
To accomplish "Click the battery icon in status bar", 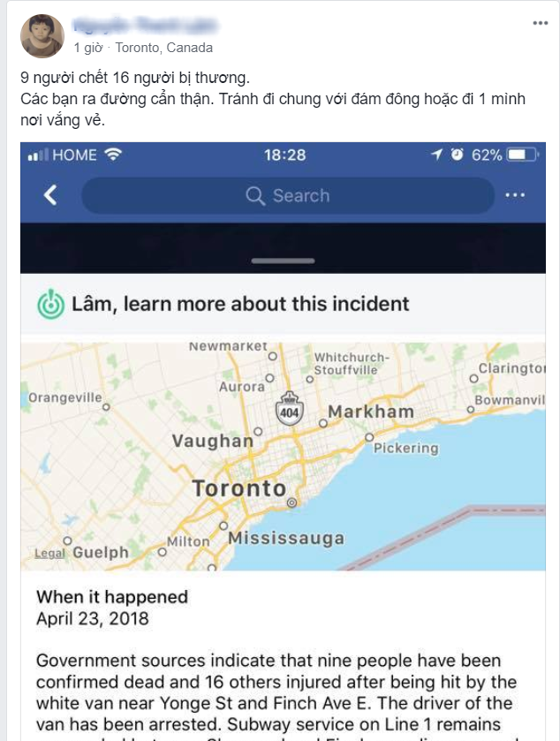I will point(522,155).
